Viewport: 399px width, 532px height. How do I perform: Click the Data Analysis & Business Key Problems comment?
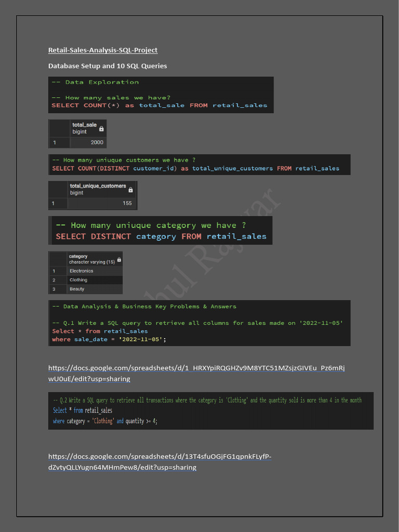tap(144, 307)
